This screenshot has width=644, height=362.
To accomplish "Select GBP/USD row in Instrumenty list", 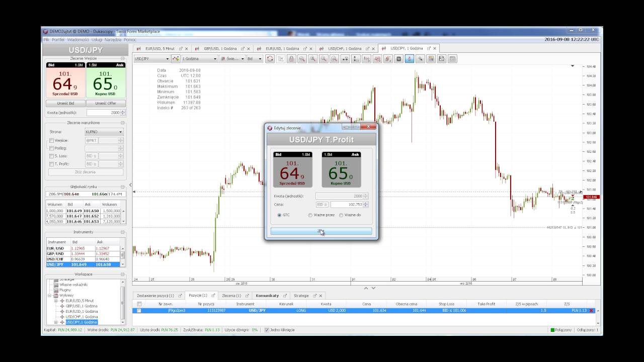I will tap(83, 254).
